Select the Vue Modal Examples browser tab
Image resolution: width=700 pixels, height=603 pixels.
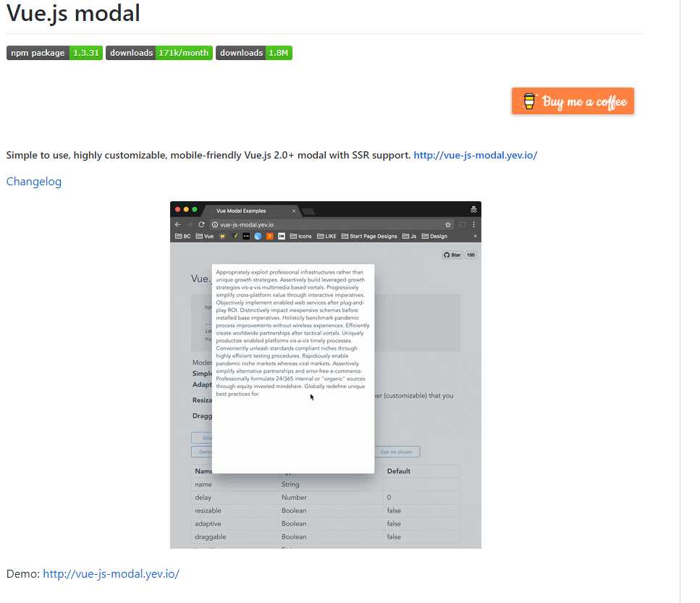pyautogui.click(x=252, y=211)
